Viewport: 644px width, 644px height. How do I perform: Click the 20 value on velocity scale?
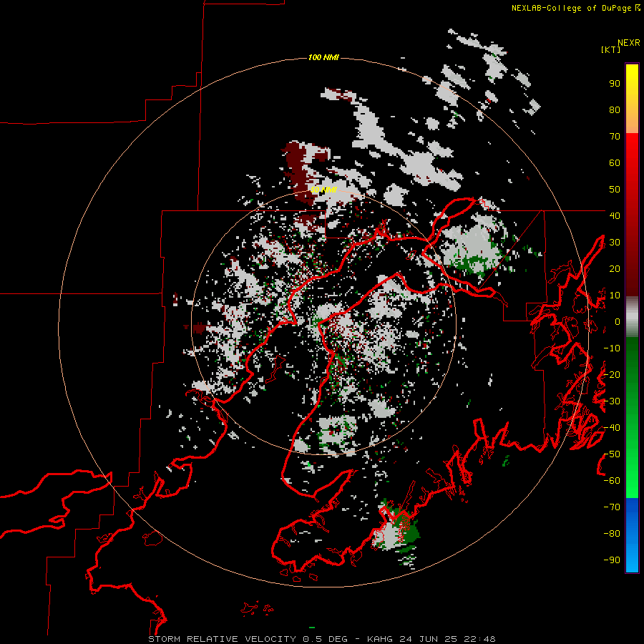pos(615,269)
